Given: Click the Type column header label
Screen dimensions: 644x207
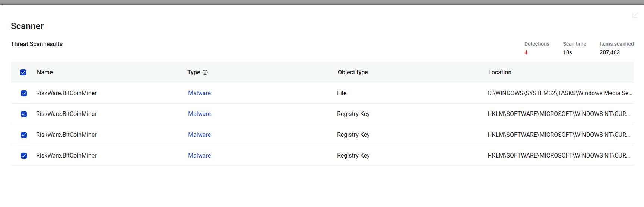Looking at the screenshot, I should 194,72.
